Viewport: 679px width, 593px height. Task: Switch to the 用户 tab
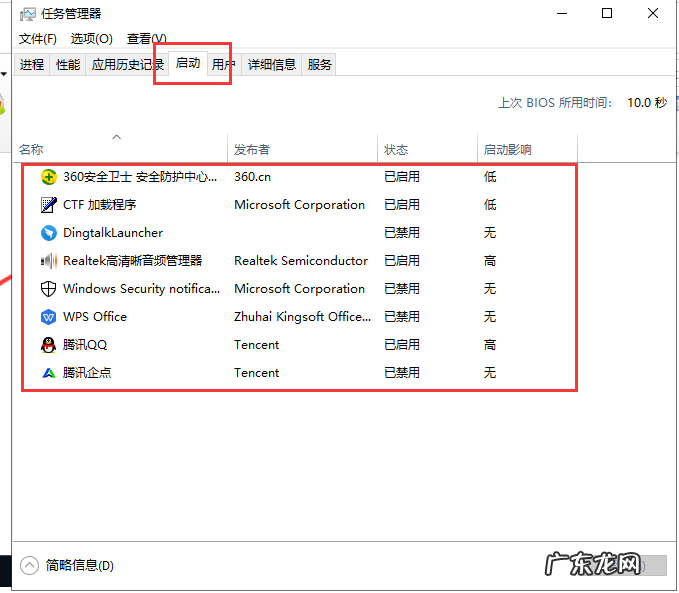[x=223, y=65]
